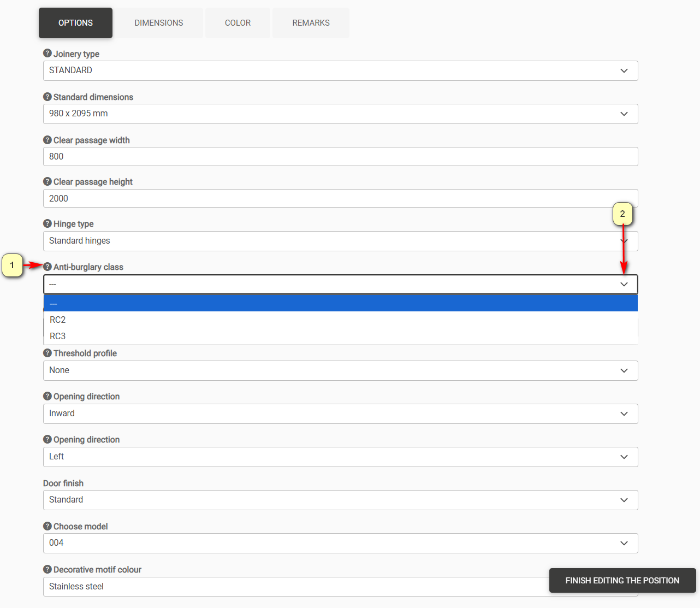This screenshot has width=700, height=608.
Task: Open the Threshold profile dropdown
Action: tap(340, 370)
